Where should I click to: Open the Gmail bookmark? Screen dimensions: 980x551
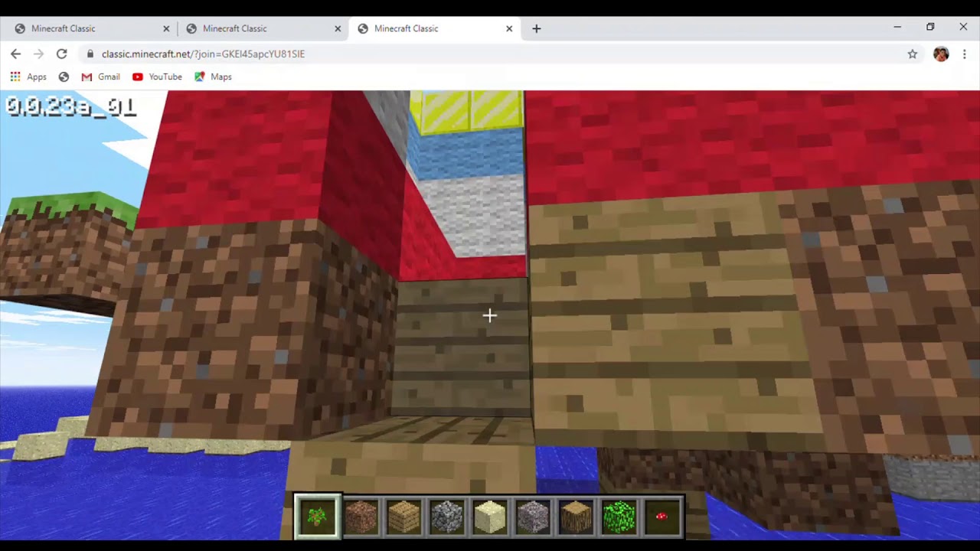pos(100,77)
